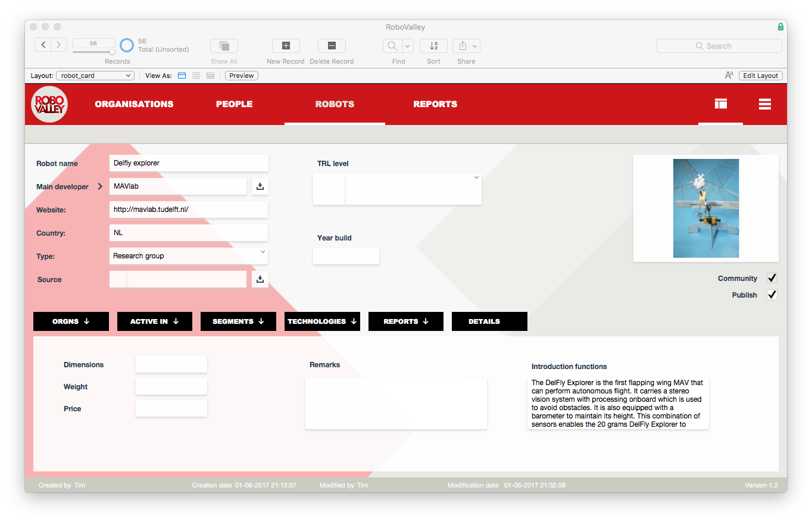812x522 pixels.
Task: Click the 'Total (Unsorted)' label
Action: tap(164, 49)
